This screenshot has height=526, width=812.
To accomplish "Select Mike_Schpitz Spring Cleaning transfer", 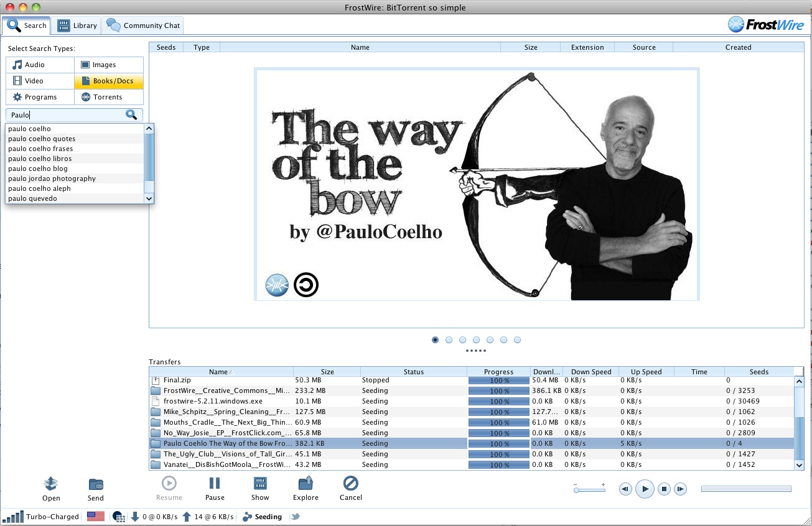I will click(472, 412).
